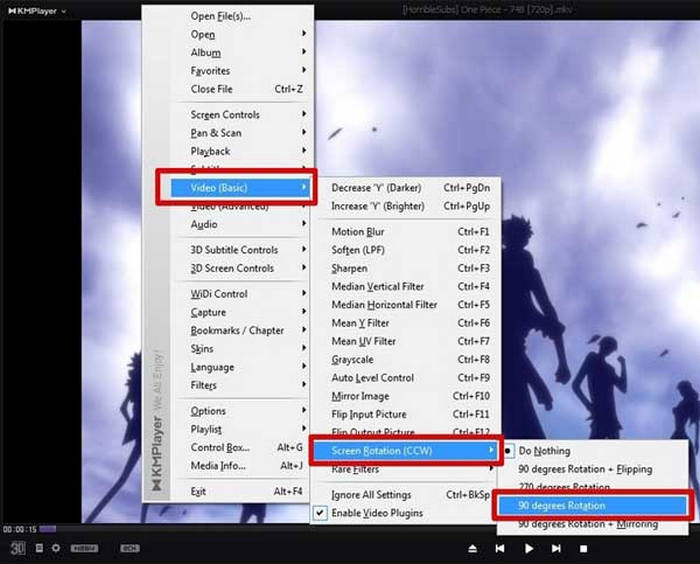Select Flip Input Picture
This screenshot has width=700, height=564.
(x=404, y=414)
